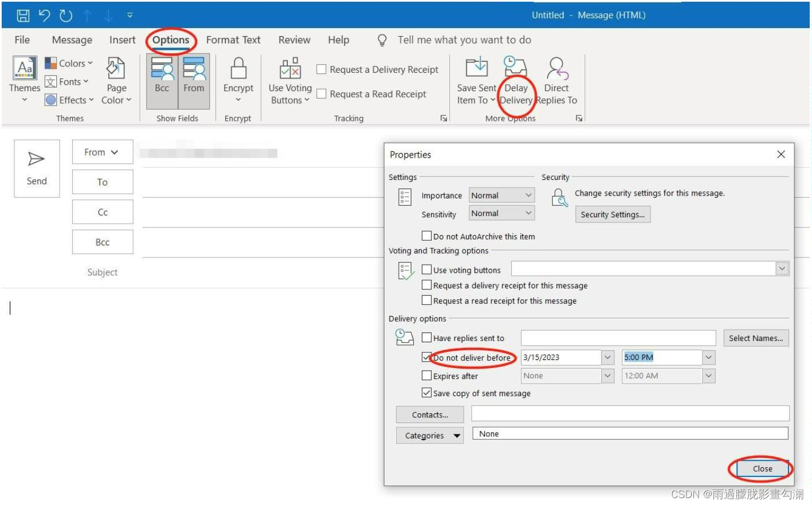Switch to the Format Text tab
812x505 pixels.
point(233,40)
